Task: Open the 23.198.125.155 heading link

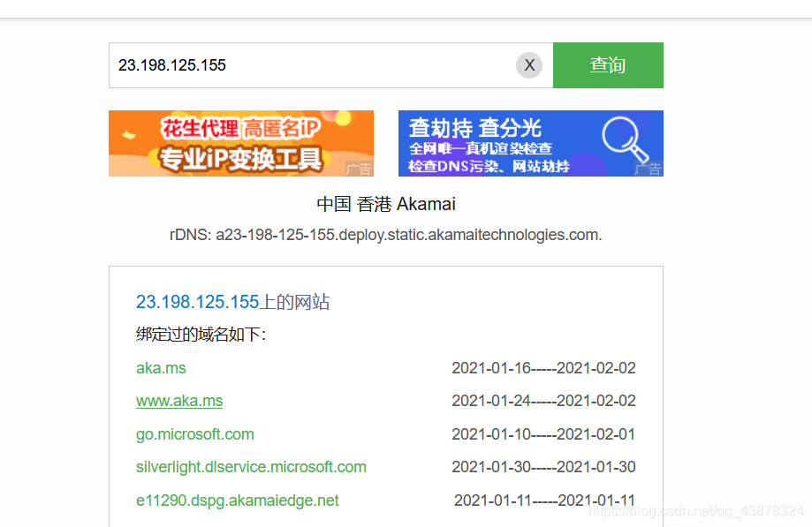Action: (x=197, y=302)
